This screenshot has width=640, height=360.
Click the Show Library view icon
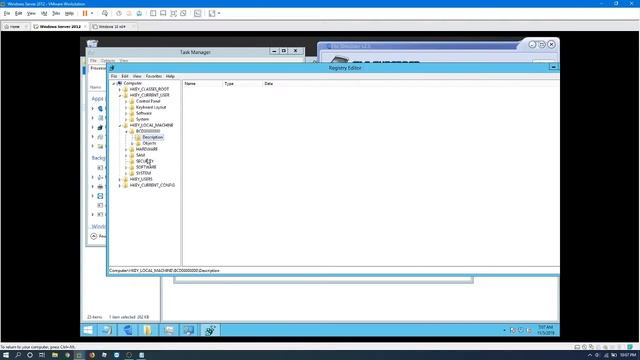click(x=153, y=13)
